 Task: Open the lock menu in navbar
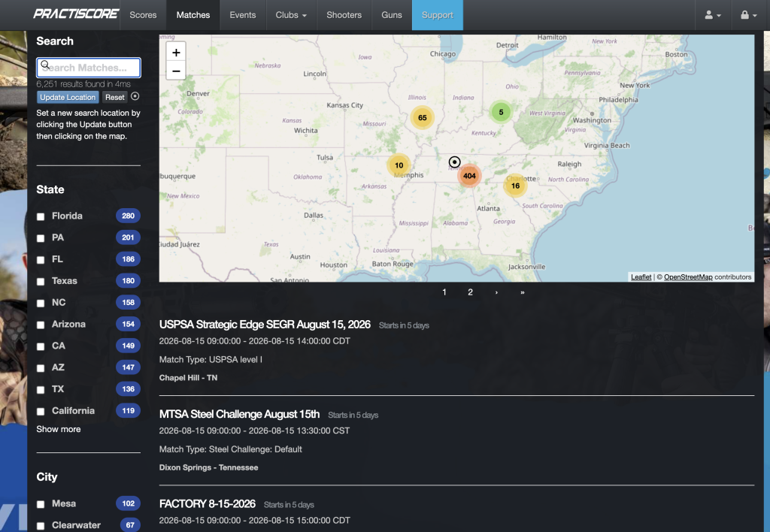[748, 15]
